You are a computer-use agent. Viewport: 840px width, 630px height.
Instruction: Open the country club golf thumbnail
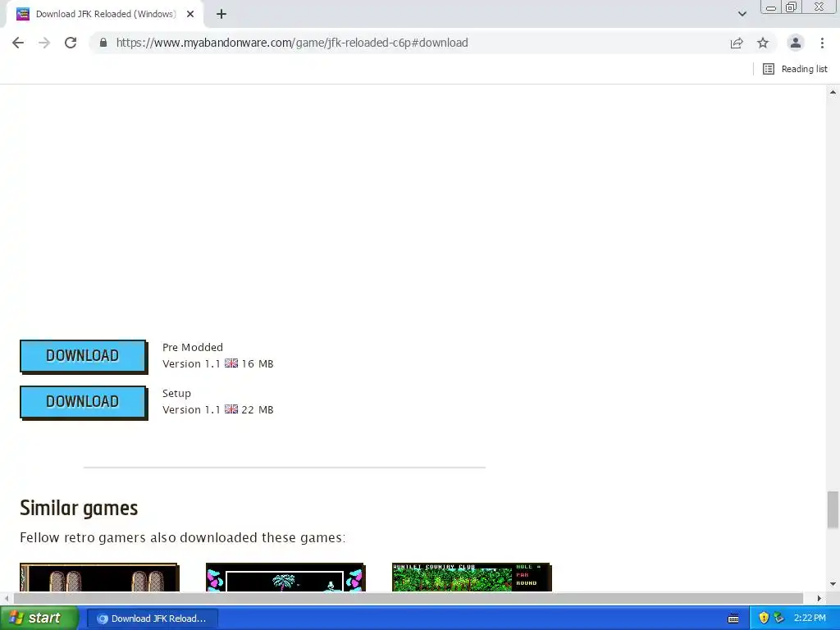point(472,577)
